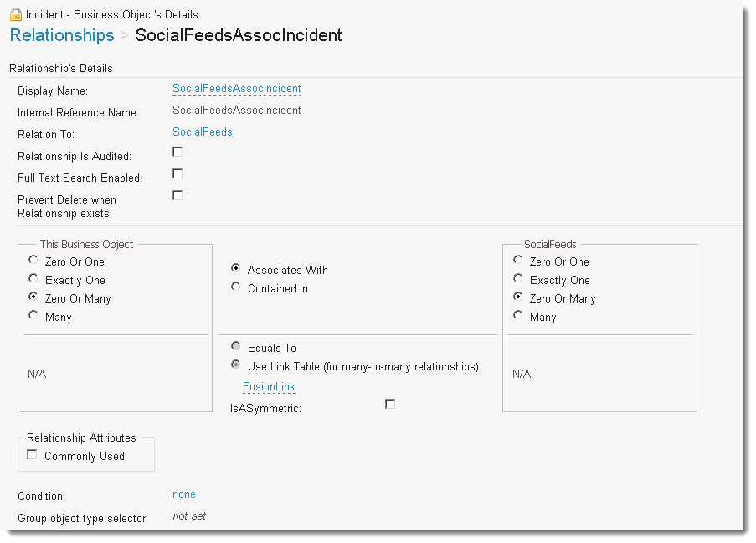
Task: Select the Associates With option
Action: [236, 268]
